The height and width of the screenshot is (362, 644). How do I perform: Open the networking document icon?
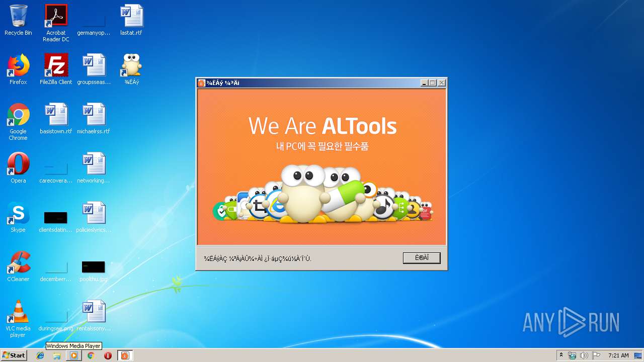pos(94,168)
